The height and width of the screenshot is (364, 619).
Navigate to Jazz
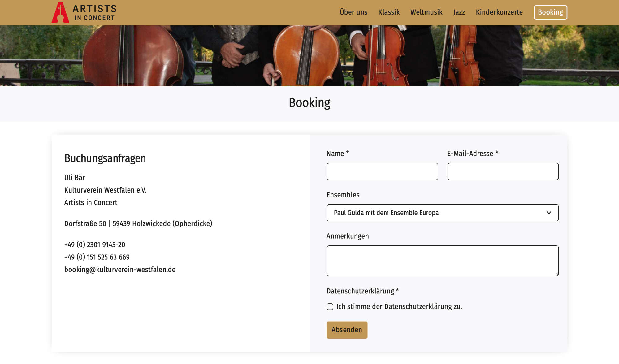coord(459,12)
